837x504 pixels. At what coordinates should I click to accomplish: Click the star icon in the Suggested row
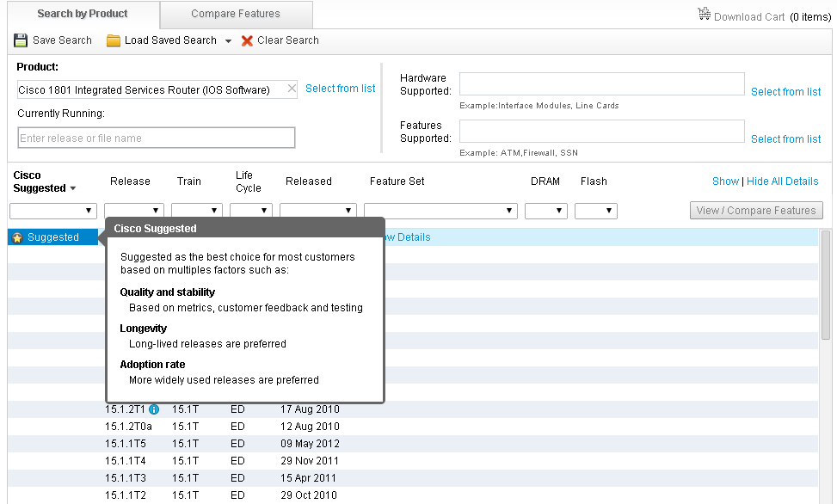tap(17, 237)
